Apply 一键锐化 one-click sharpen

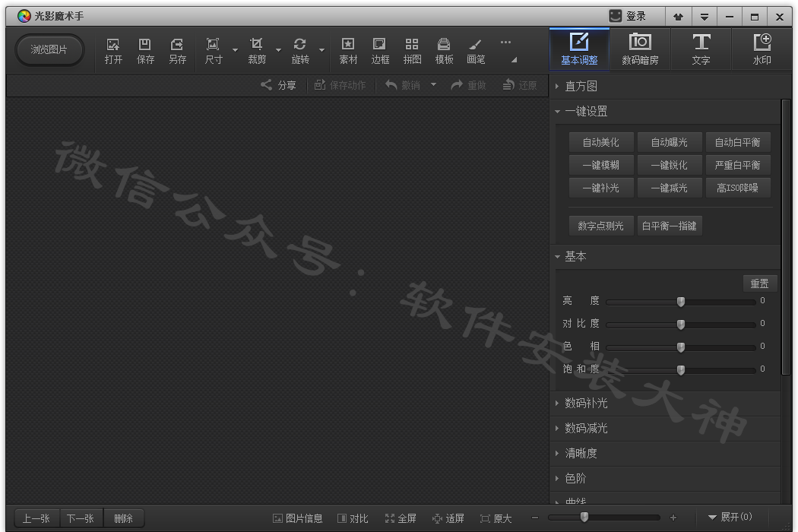(x=670, y=165)
